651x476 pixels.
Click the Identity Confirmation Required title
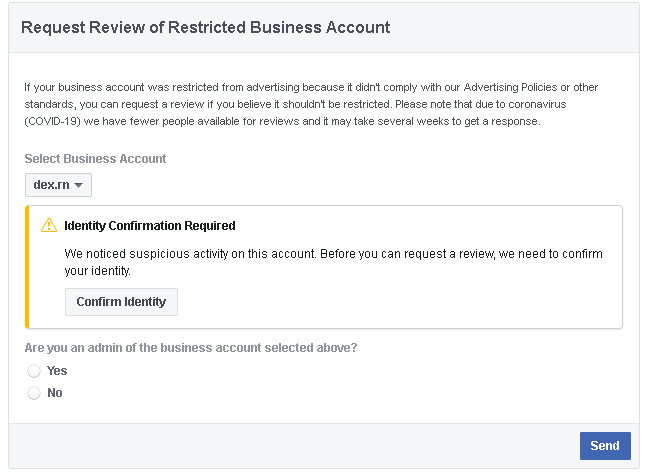150,226
